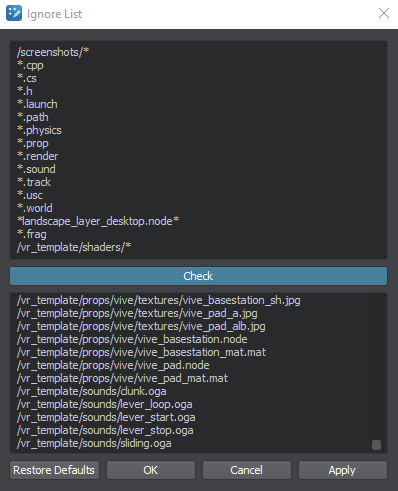Image resolution: width=398 pixels, height=491 pixels.
Task: Select vive_basestation_sh.jpg in results list
Action: click(159, 300)
